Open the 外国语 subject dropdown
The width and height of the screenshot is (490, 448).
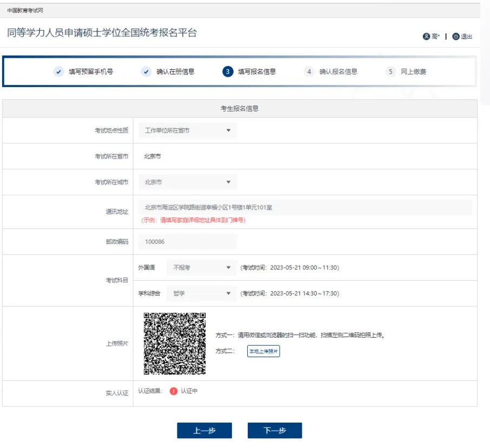pyautogui.click(x=202, y=267)
